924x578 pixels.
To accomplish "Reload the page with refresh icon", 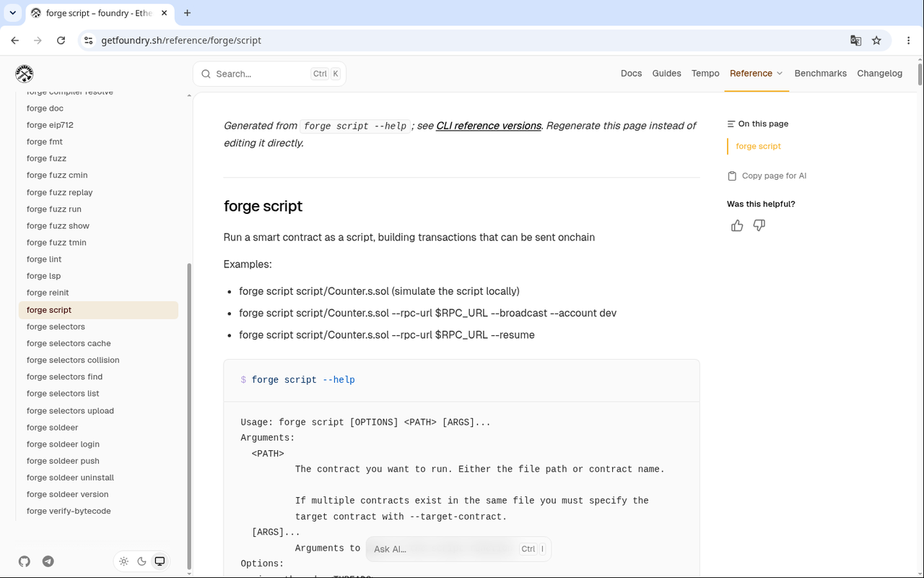I will pyautogui.click(x=61, y=40).
